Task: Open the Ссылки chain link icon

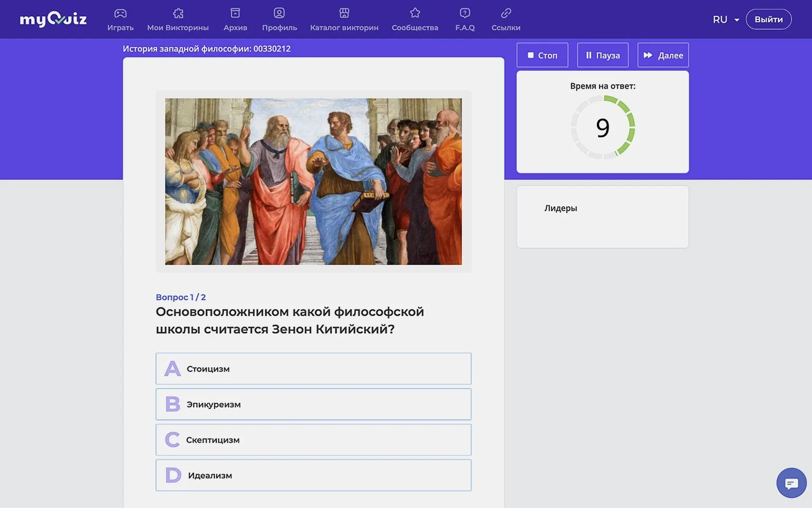Action: (506, 13)
